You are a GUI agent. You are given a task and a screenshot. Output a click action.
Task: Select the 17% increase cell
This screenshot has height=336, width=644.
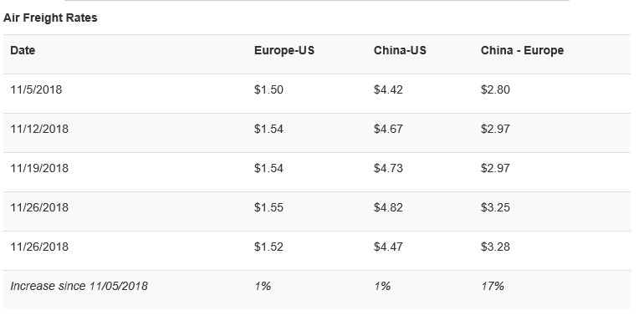(x=493, y=286)
